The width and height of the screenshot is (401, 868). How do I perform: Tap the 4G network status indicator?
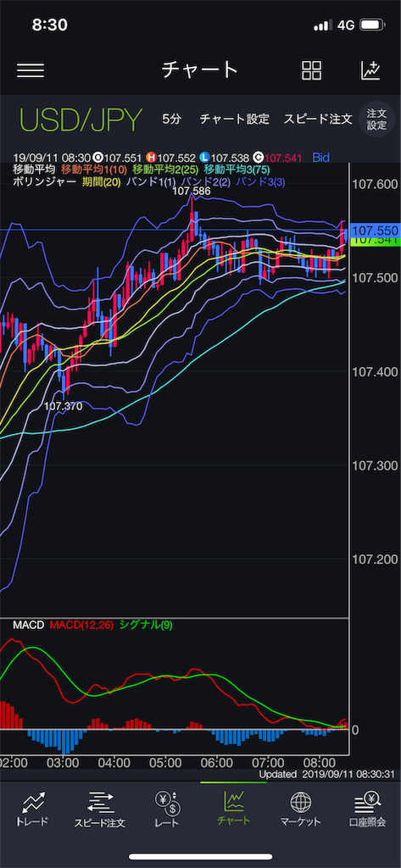(x=346, y=25)
